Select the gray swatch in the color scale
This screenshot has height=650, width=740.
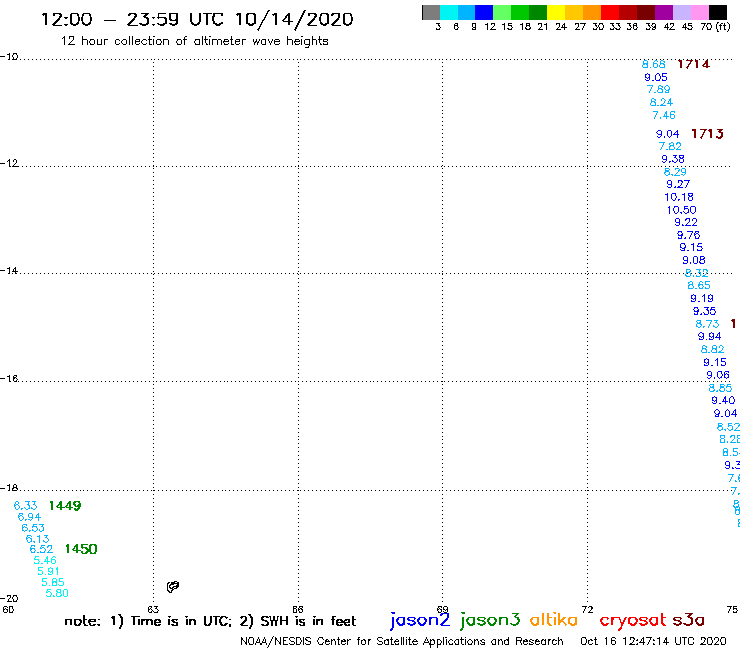tap(431, 12)
